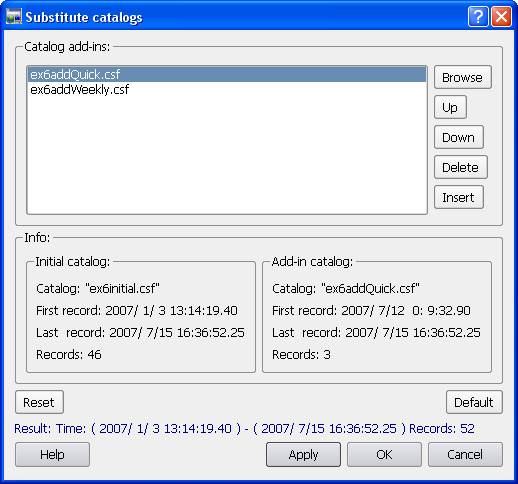
Task: Select ex6addWeekly.csf in the add-ins list
Action: pyautogui.click(x=227, y=89)
